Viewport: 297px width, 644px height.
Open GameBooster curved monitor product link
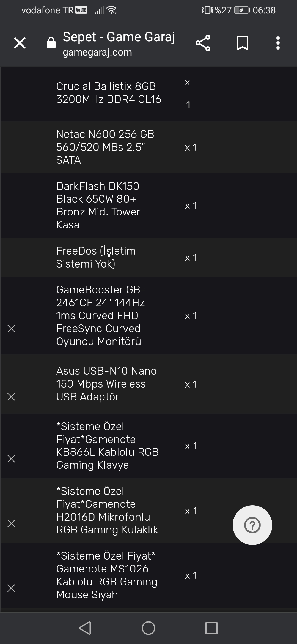click(x=100, y=315)
